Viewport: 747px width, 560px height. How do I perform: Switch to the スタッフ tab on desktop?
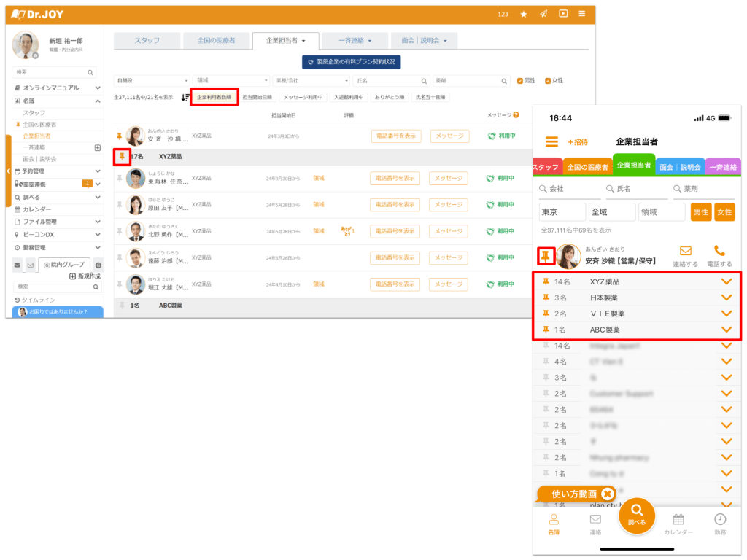click(147, 41)
